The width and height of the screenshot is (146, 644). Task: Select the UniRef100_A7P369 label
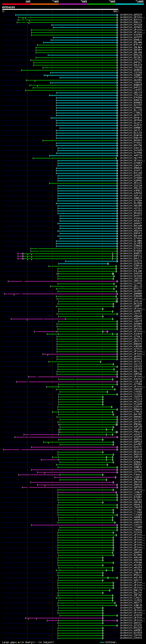click(x=131, y=77)
